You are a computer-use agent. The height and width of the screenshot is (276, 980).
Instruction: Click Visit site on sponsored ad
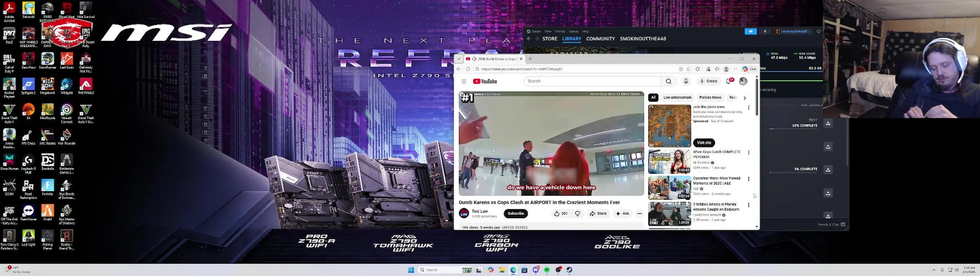[704, 143]
